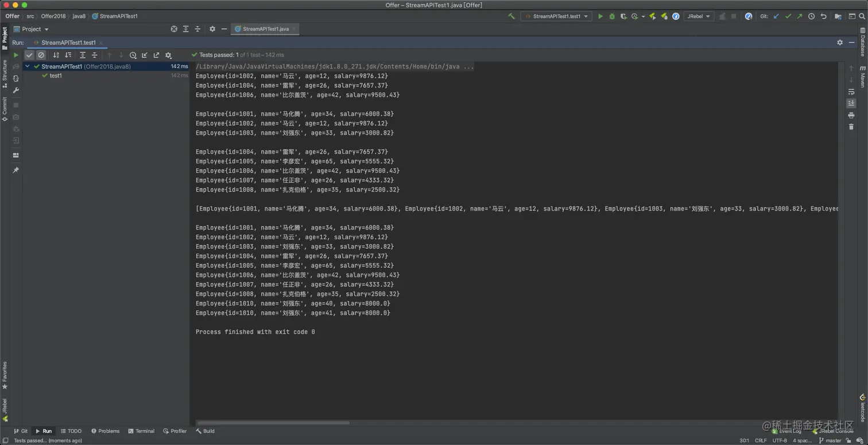Open the Project view dropdown
The width and height of the screenshot is (868, 445).
point(31,29)
